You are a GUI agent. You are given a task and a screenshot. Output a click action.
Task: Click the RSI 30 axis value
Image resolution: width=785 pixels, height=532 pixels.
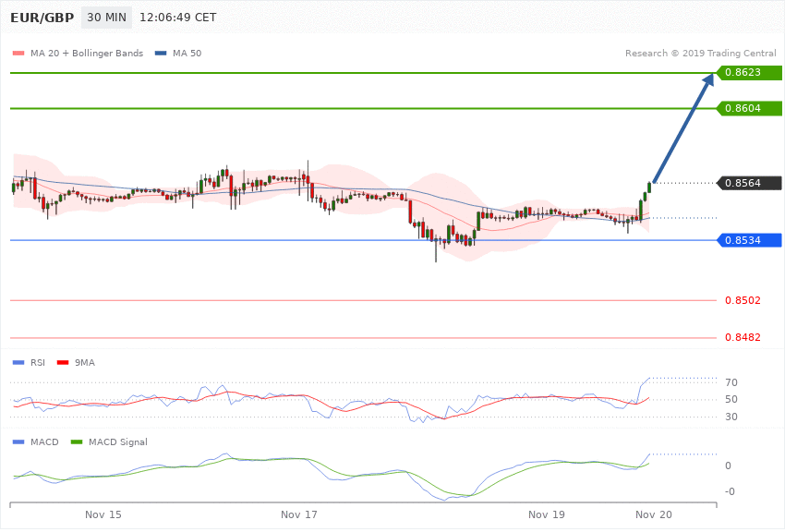click(x=731, y=417)
